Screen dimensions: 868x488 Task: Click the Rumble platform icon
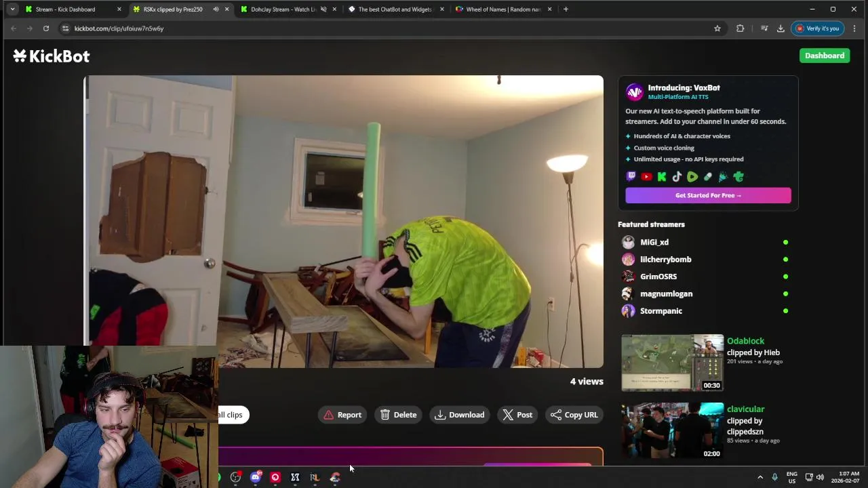point(692,177)
